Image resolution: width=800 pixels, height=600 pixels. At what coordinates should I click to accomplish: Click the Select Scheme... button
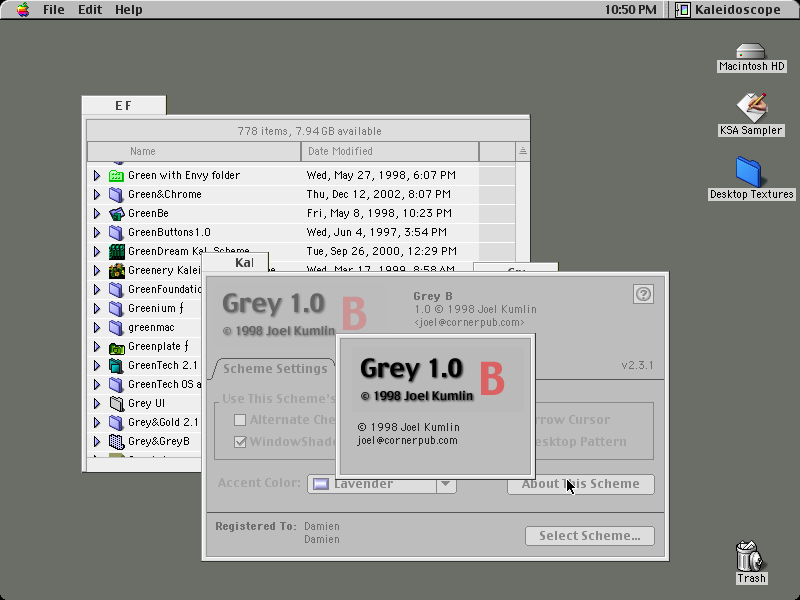590,536
